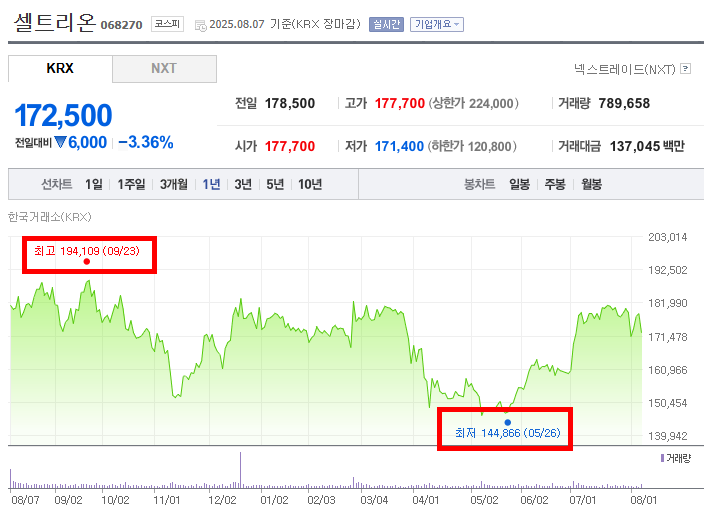Image resolution: width=704 pixels, height=513 pixels.
Task: Click the 139,942 y-axis label
Action: (667, 436)
